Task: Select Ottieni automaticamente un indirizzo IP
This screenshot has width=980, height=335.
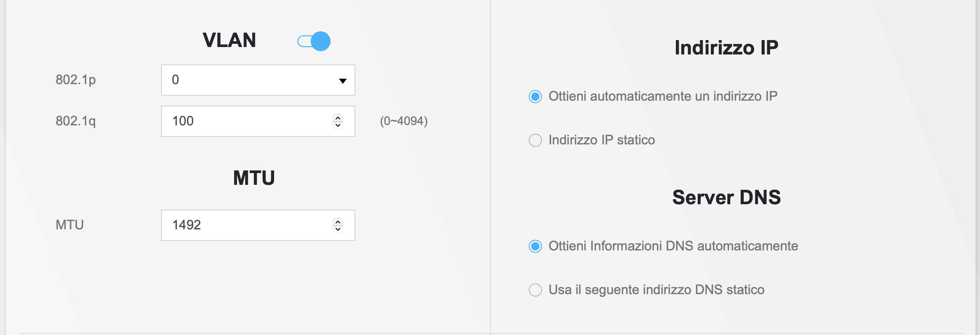Action: pos(535,97)
